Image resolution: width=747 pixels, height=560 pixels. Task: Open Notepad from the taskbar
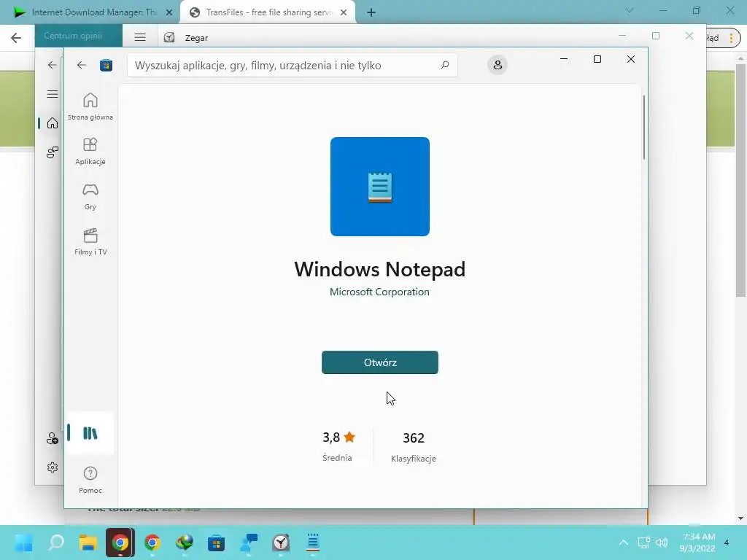[x=312, y=542]
